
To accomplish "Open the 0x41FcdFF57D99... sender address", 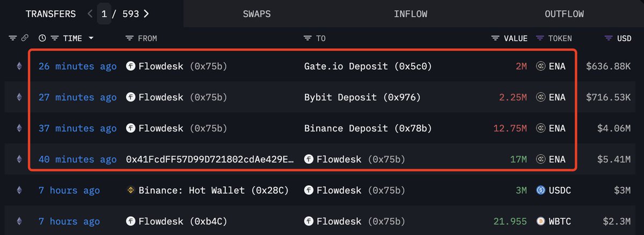I will [x=210, y=159].
